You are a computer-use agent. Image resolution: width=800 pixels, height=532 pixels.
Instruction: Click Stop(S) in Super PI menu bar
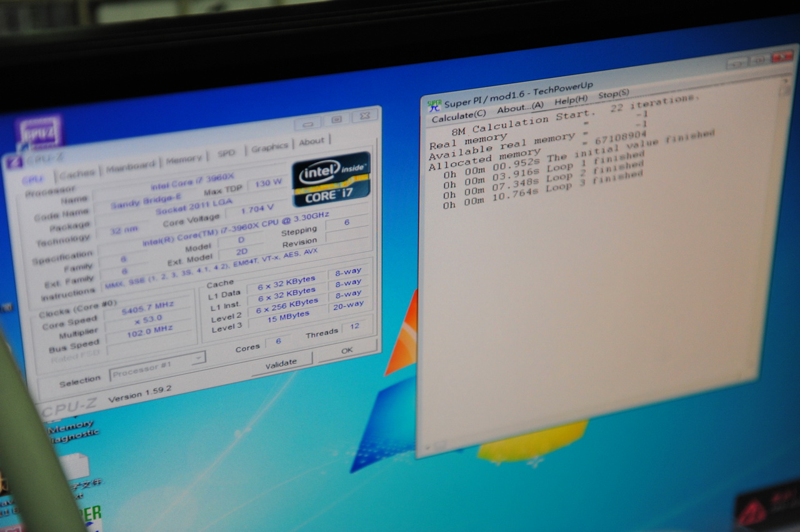click(x=614, y=94)
